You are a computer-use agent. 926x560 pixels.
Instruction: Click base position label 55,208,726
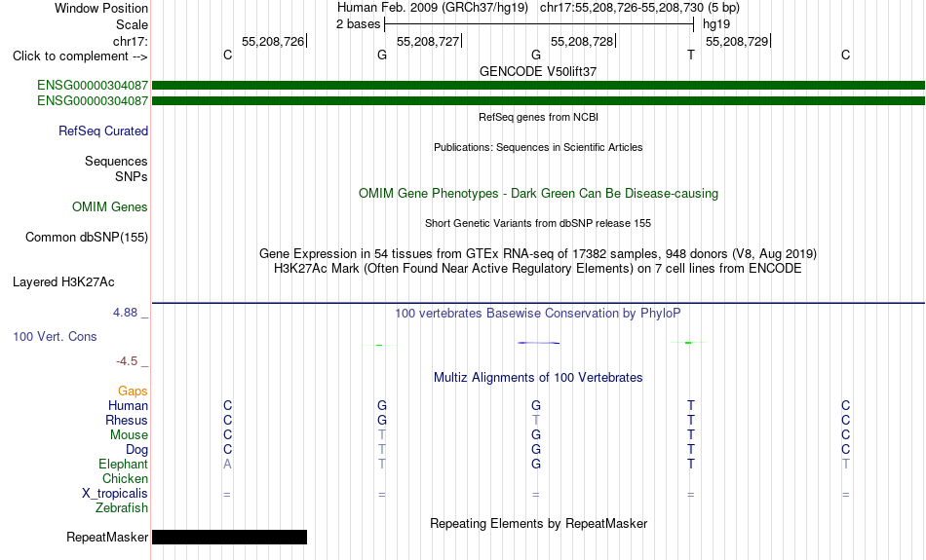pos(273,41)
